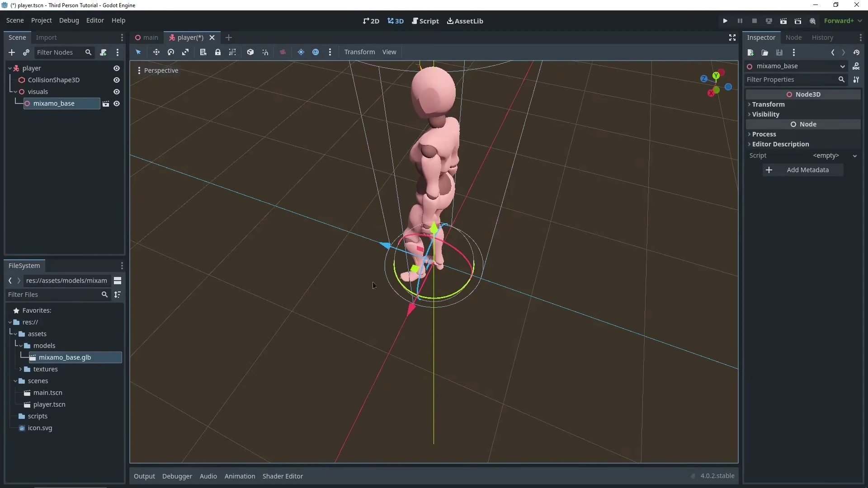Image resolution: width=868 pixels, height=488 pixels.
Task: Toggle Use Local Space
Action: pos(250,52)
